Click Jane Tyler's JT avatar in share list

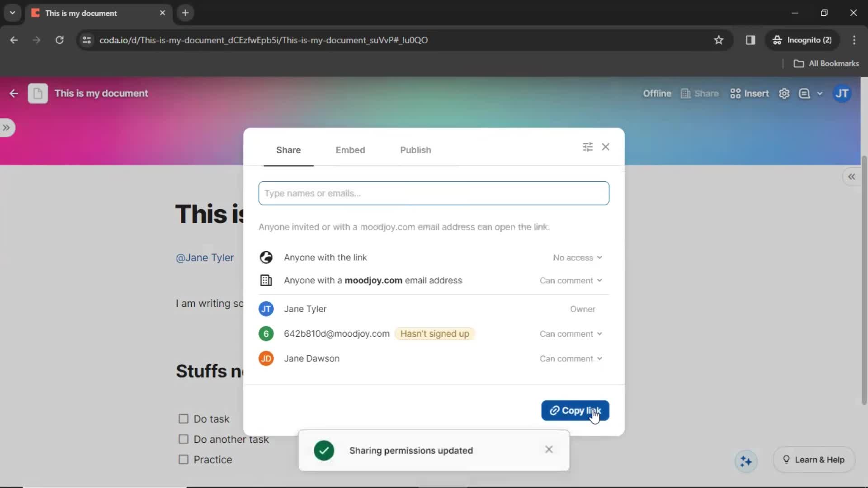pos(266,309)
